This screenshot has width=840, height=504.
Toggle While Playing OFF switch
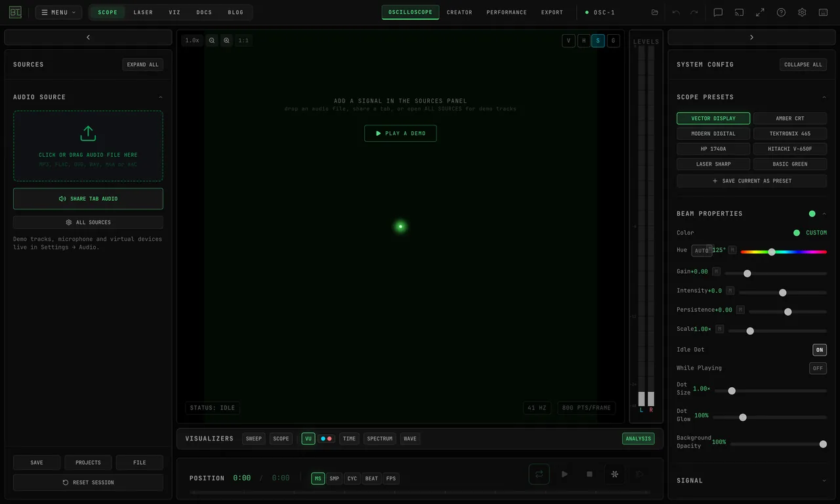point(818,368)
